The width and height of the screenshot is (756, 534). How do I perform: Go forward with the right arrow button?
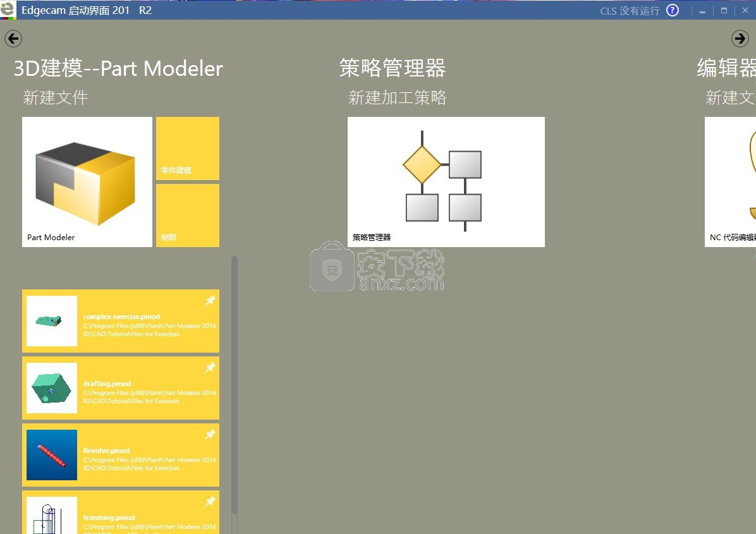[x=740, y=39]
